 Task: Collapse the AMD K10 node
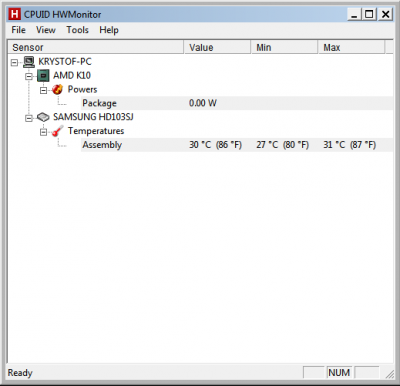(x=29, y=76)
